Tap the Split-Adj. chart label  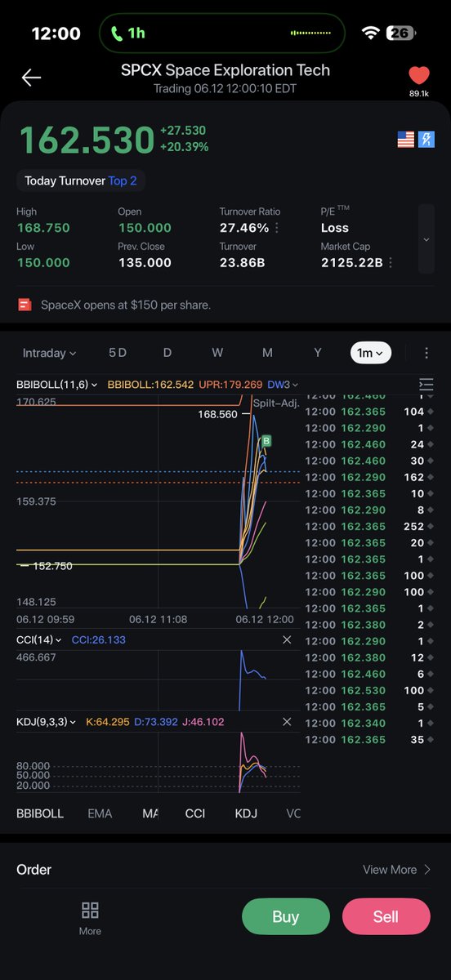276,403
